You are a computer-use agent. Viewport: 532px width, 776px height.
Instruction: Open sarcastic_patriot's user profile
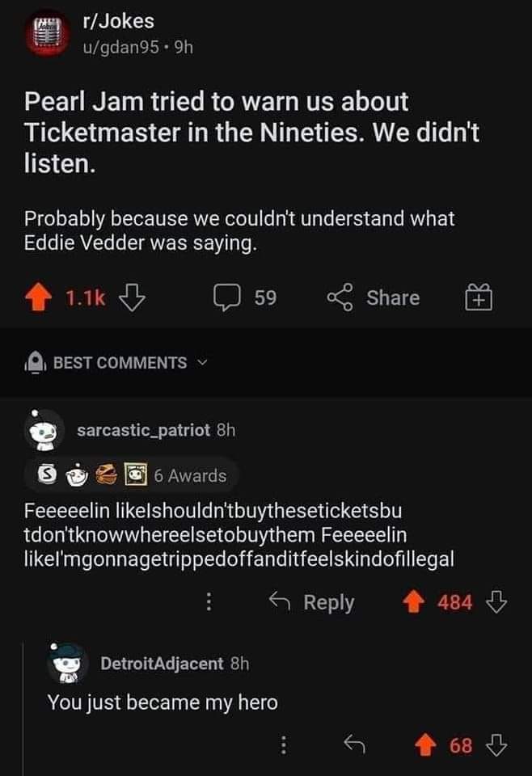144,431
